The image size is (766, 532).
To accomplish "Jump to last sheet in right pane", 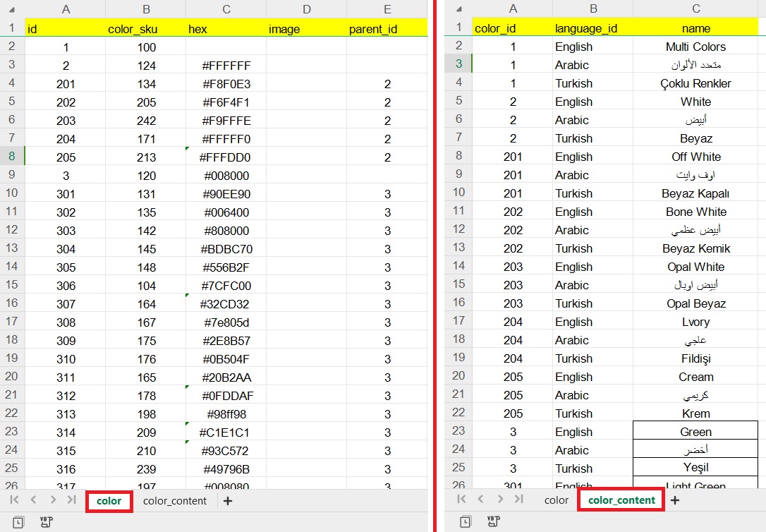I will (519, 500).
